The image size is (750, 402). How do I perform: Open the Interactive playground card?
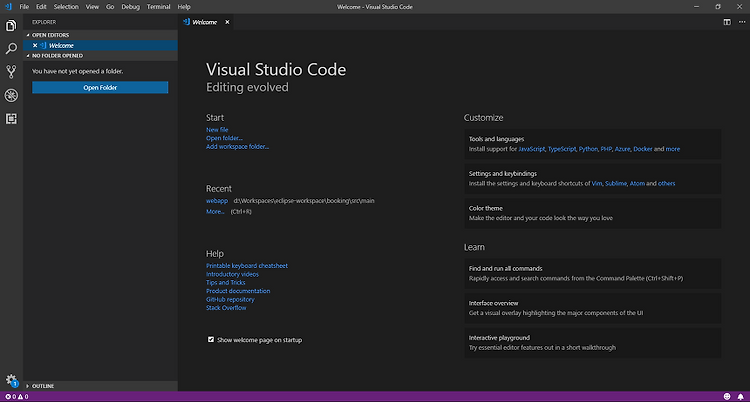593,343
